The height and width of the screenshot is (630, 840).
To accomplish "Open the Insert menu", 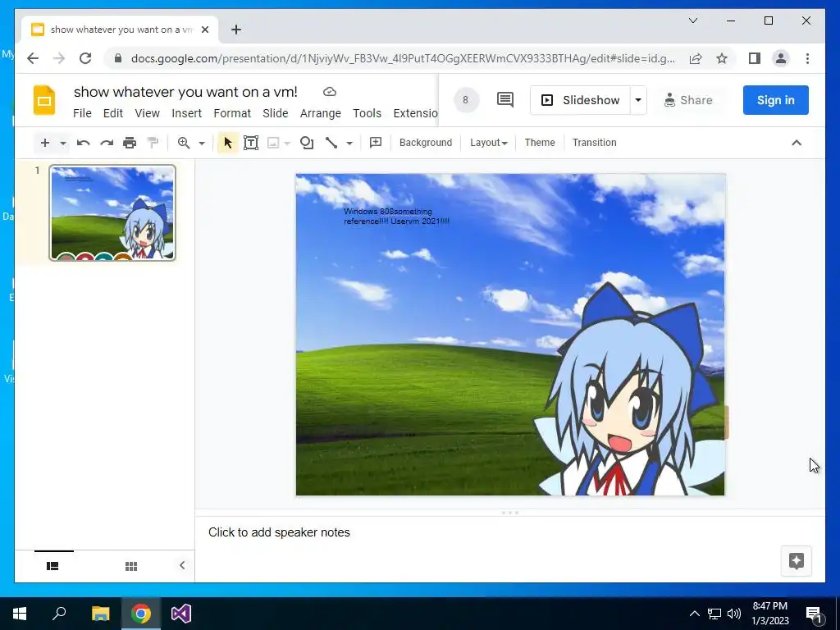I will pyautogui.click(x=186, y=113).
